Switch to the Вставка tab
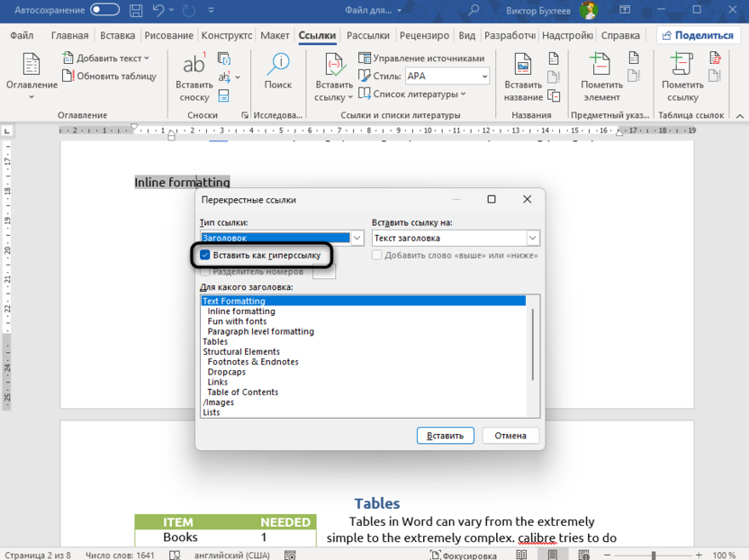This screenshot has height=560, width=749. point(117,35)
